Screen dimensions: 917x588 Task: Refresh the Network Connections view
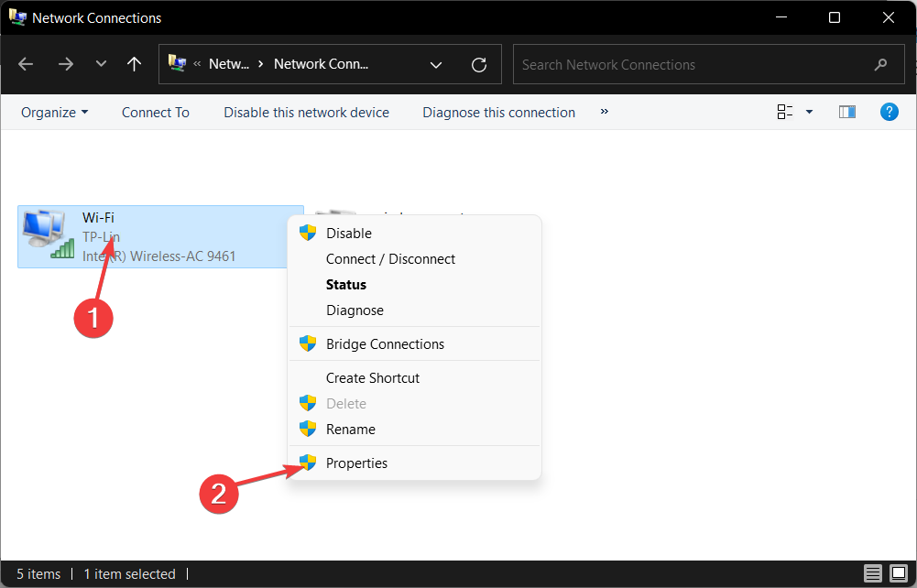click(x=478, y=64)
